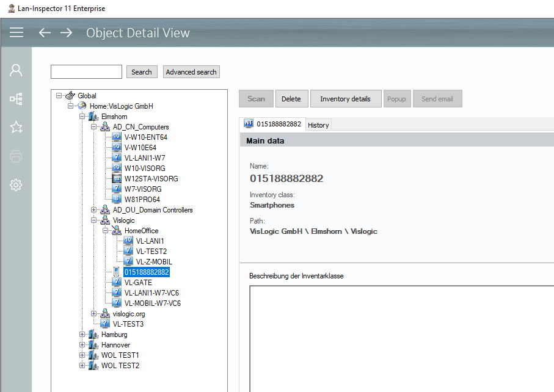This screenshot has width=554, height=392.
Task: Open the favorites star sidebar icon
Action: tap(16, 127)
